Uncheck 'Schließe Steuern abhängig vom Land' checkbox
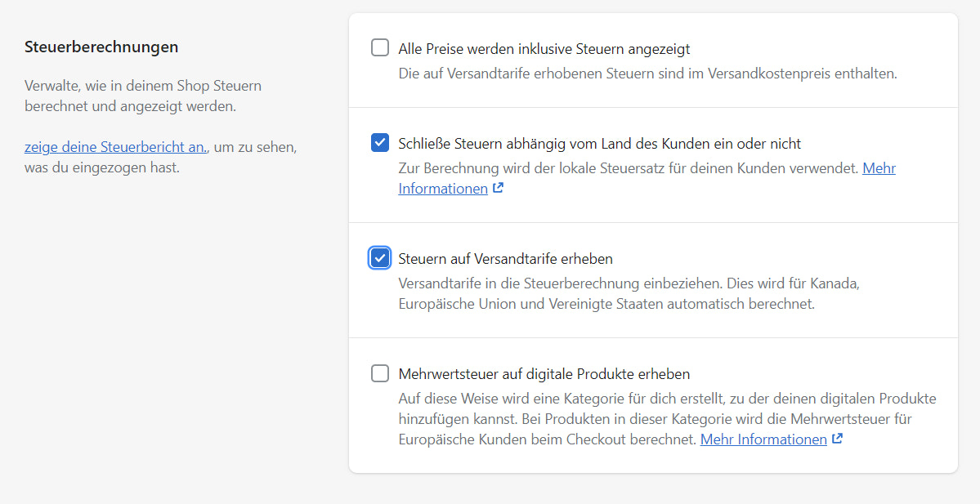This screenshot has height=504, width=980. pos(380,144)
